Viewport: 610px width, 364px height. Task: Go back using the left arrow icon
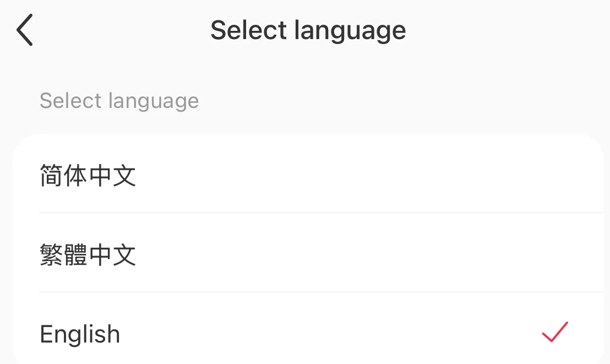(x=25, y=30)
